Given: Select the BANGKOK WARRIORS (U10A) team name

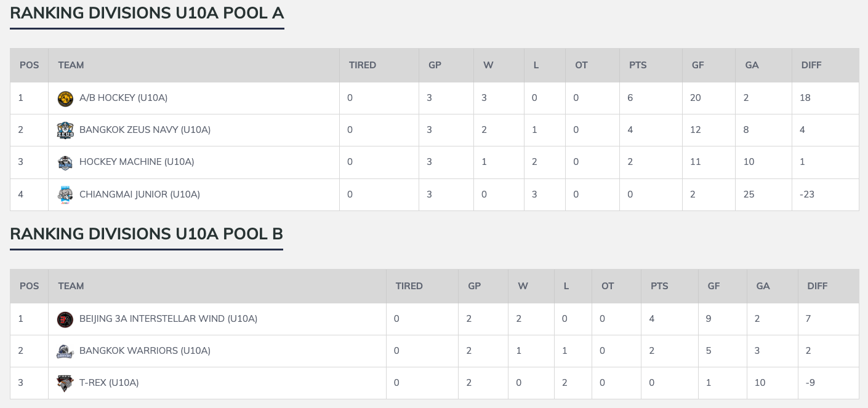Looking at the screenshot, I should 145,351.
